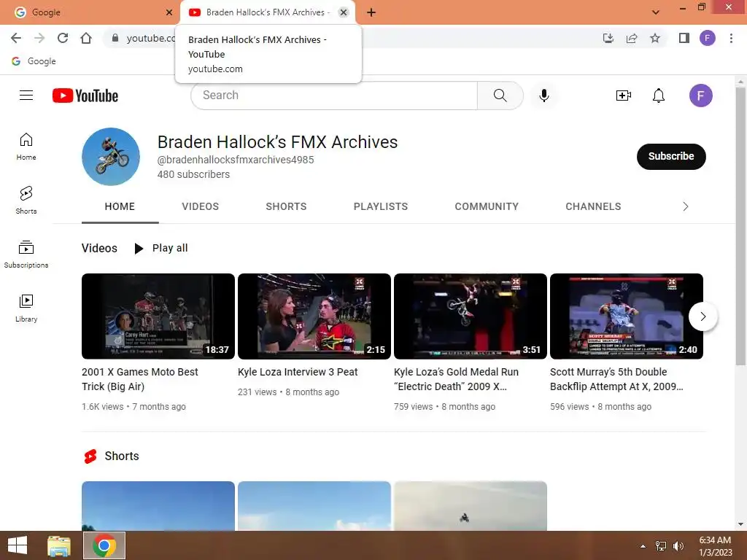
Task: Click the Videos section heading
Action: (x=99, y=248)
